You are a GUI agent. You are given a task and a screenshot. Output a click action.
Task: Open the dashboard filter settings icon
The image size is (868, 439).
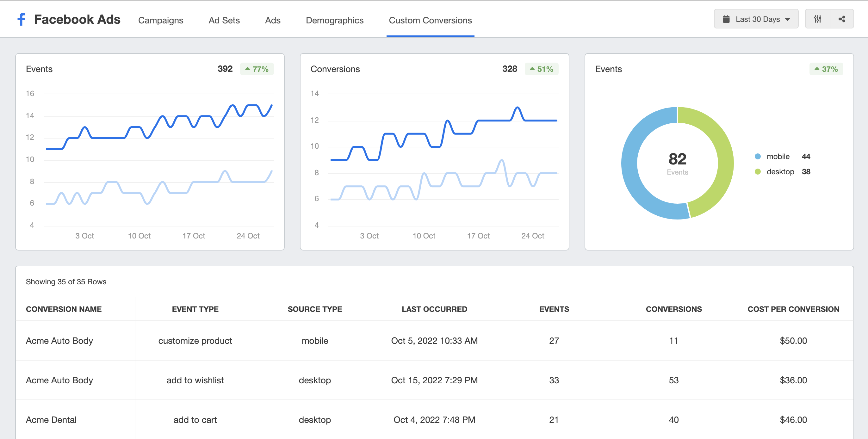pyautogui.click(x=817, y=19)
